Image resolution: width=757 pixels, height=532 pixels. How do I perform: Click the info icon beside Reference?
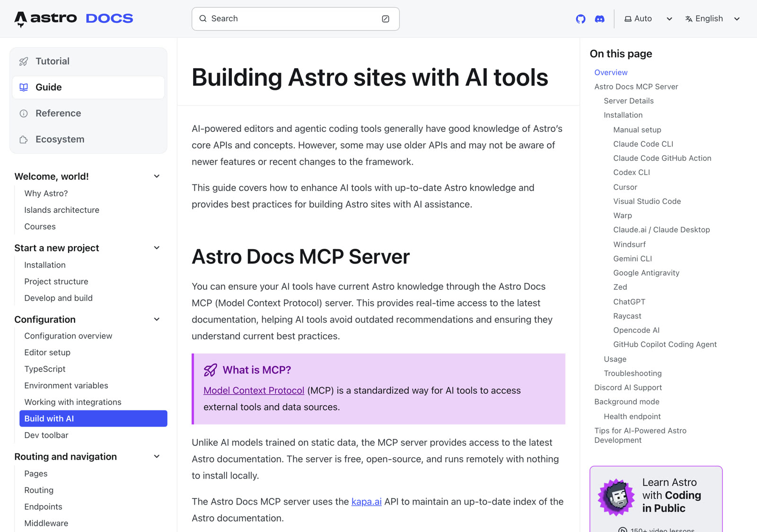click(x=24, y=113)
